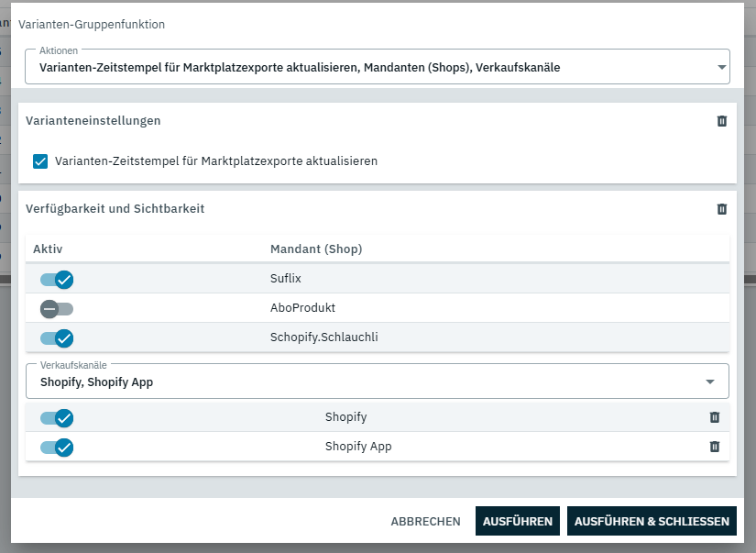Select the AboProdukt name text in table
This screenshot has width=756, height=553.
tap(297, 308)
